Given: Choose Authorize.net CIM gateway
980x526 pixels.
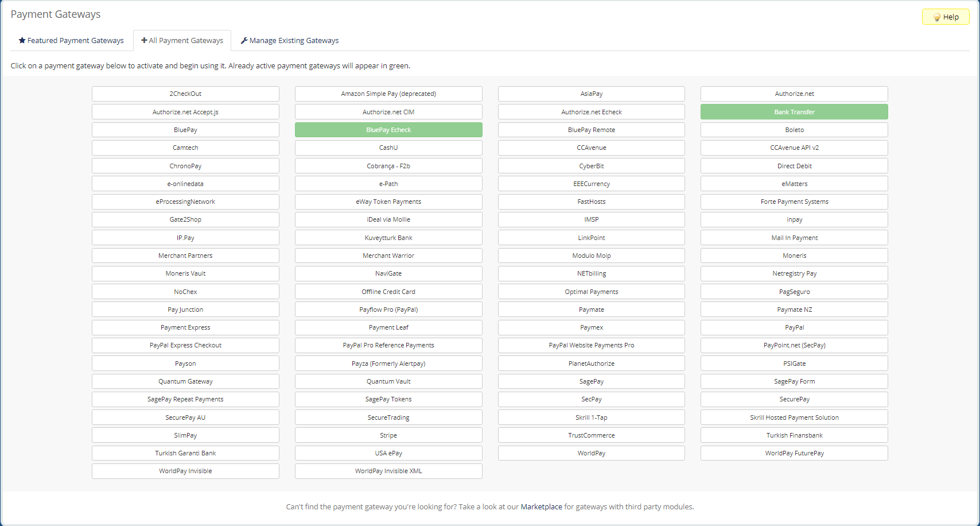Looking at the screenshot, I should (388, 112).
